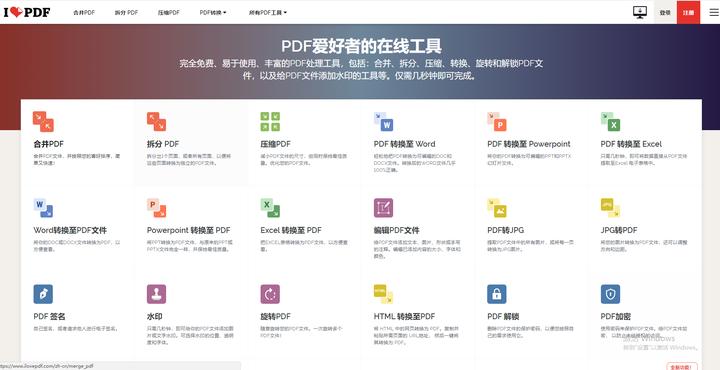
Task: Click the red 注册 sign-up button
Action: coord(688,12)
